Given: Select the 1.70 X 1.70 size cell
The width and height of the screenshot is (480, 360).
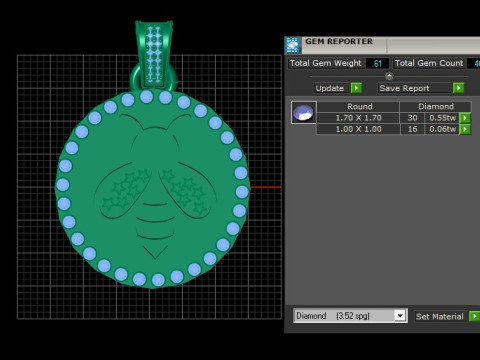Looking at the screenshot, I should 358,118.
